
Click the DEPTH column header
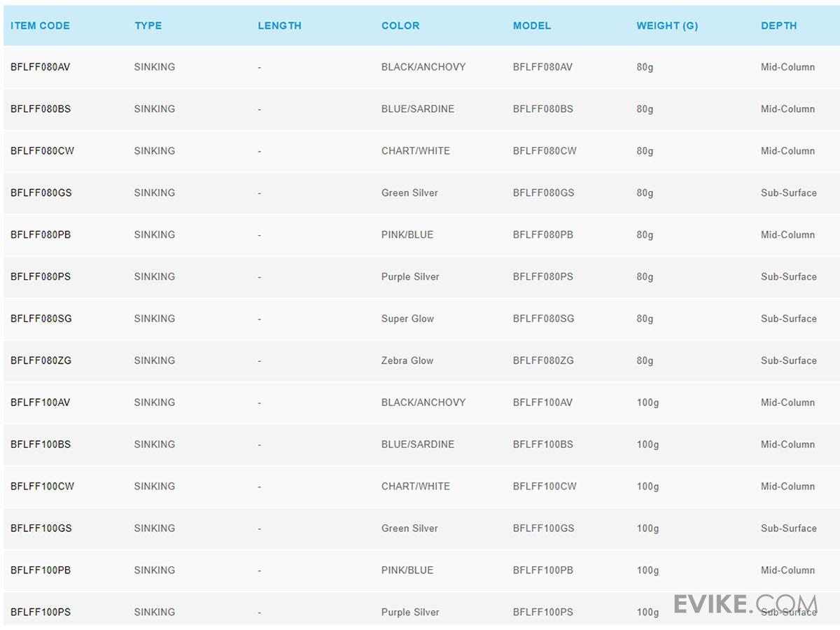(778, 26)
